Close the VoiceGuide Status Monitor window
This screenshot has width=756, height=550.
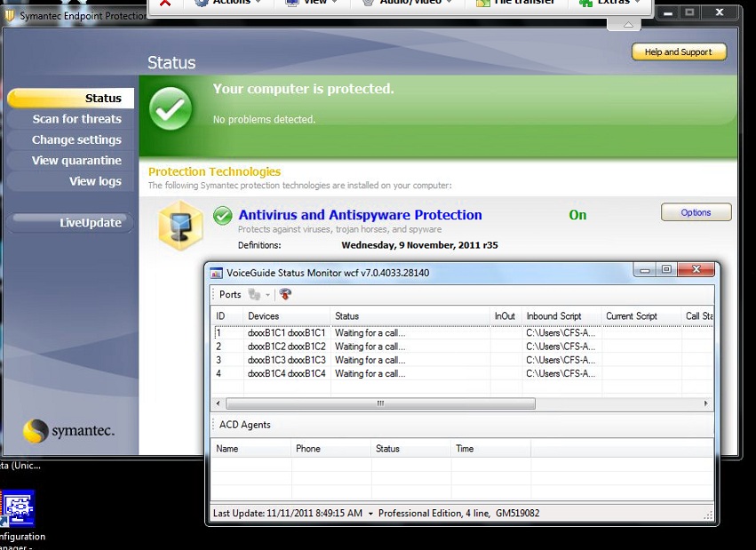(x=696, y=269)
